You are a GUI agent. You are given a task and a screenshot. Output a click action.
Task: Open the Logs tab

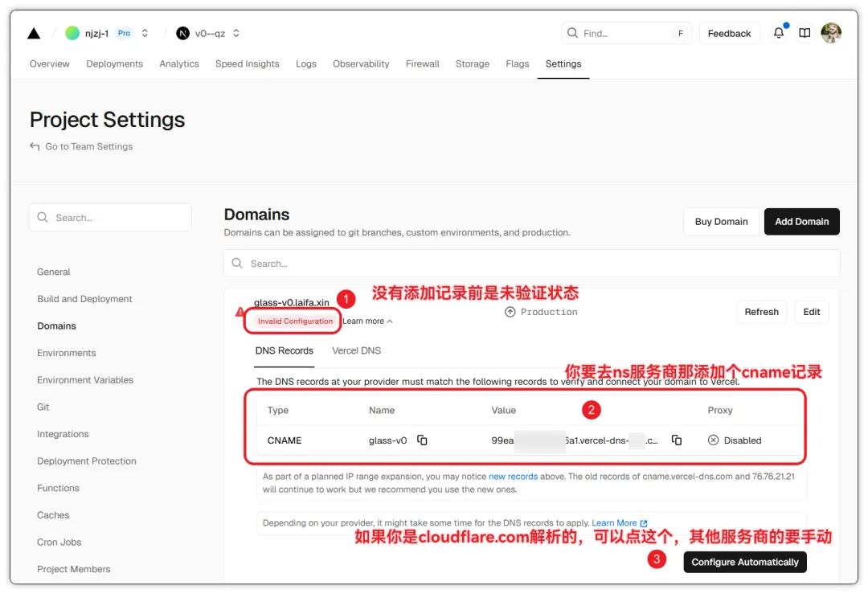pos(306,63)
